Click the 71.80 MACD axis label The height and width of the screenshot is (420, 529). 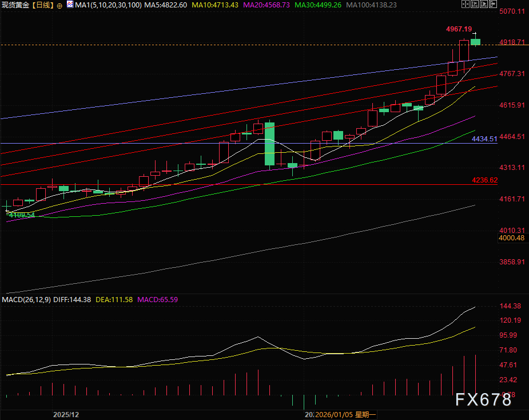508,350
